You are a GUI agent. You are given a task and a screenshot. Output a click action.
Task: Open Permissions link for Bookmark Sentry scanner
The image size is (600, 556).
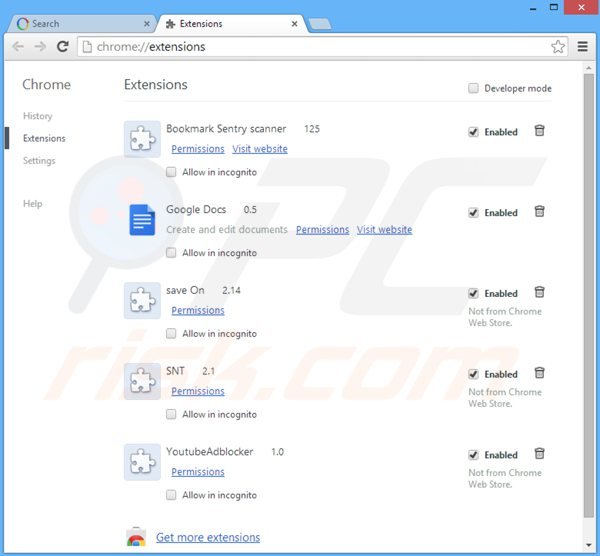pos(197,149)
